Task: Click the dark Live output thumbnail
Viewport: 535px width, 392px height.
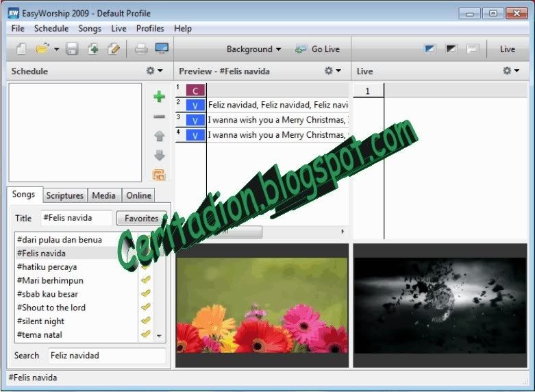Action: [x=440, y=305]
